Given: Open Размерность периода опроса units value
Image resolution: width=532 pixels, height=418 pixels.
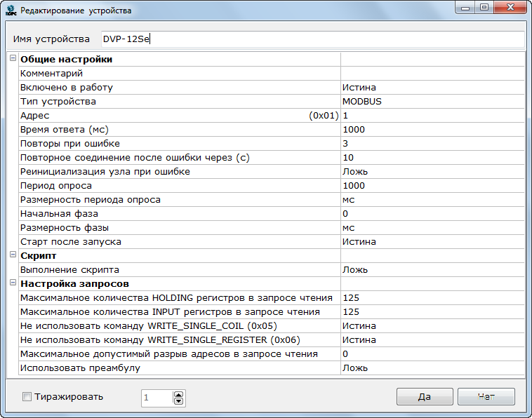Looking at the screenshot, I should click(x=432, y=200).
